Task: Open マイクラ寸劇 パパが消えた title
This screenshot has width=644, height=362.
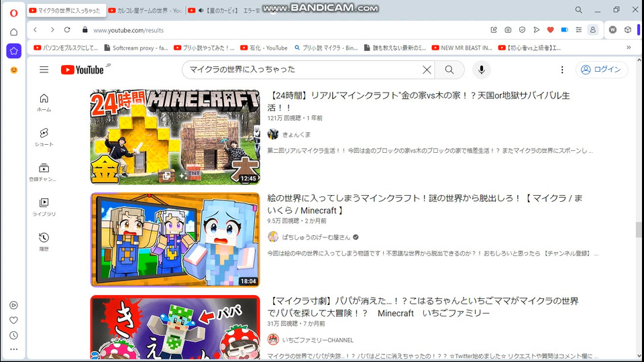Action: point(423,307)
